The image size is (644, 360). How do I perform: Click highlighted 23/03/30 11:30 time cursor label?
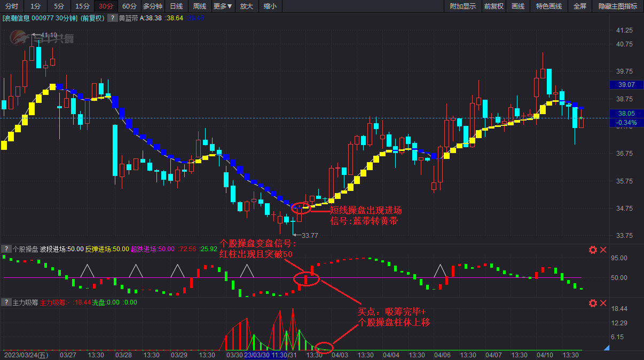pyautogui.click(x=266, y=355)
